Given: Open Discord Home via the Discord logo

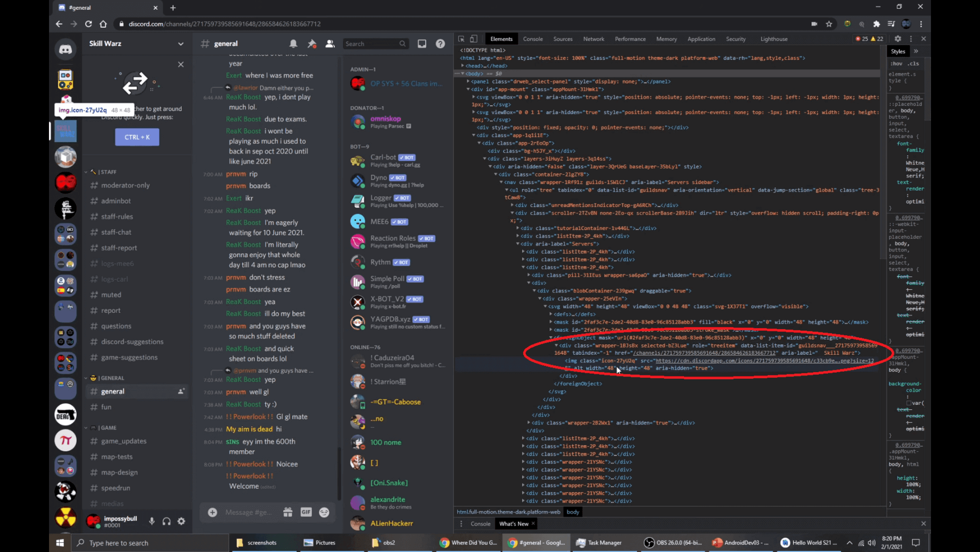Looking at the screenshot, I should pos(65,49).
